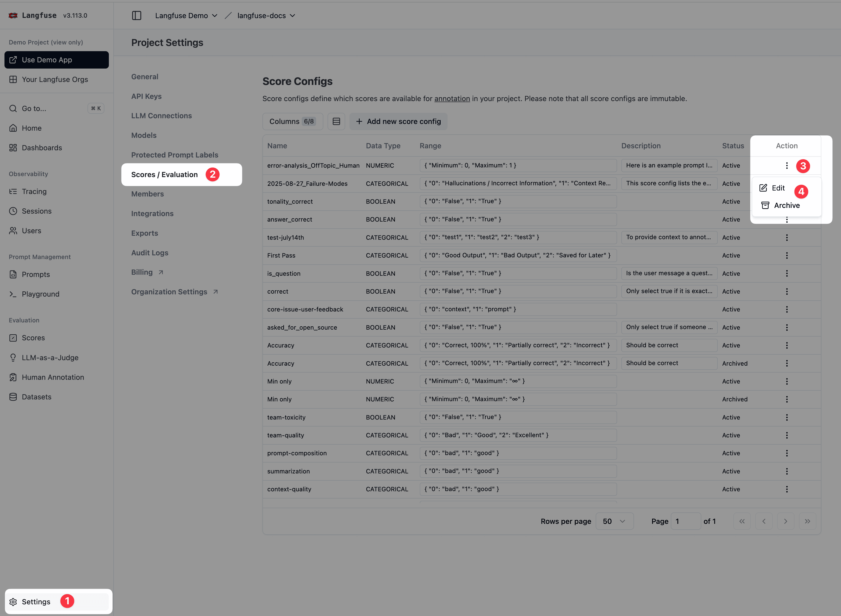This screenshot has height=616, width=841.
Task: Choose Edit from the action menu
Action: 778,188
